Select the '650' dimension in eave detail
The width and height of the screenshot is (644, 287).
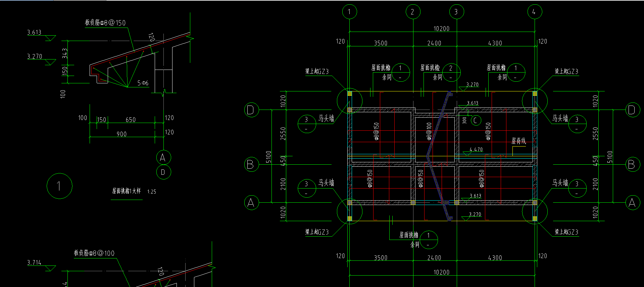131,120
